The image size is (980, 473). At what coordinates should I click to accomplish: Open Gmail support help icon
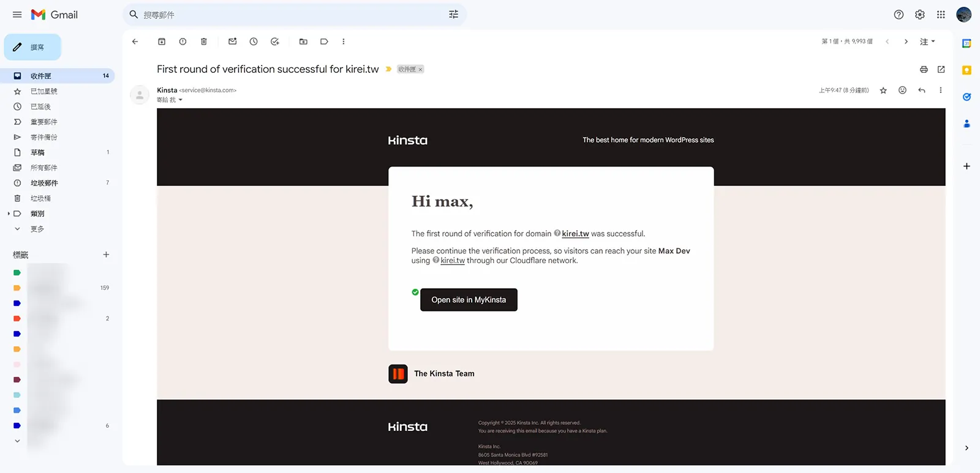[x=899, y=15]
